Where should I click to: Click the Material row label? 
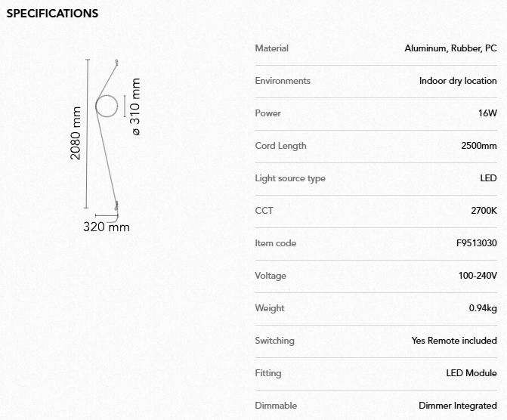click(272, 48)
